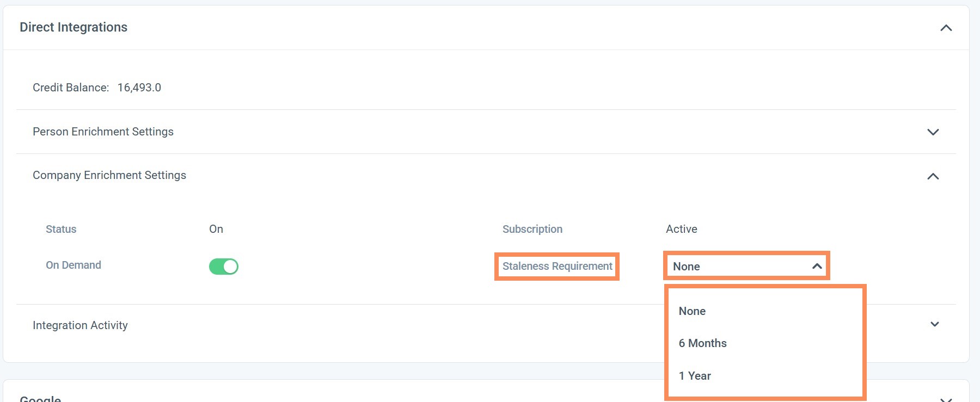Click the Status label
980x402 pixels.
tap(61, 229)
